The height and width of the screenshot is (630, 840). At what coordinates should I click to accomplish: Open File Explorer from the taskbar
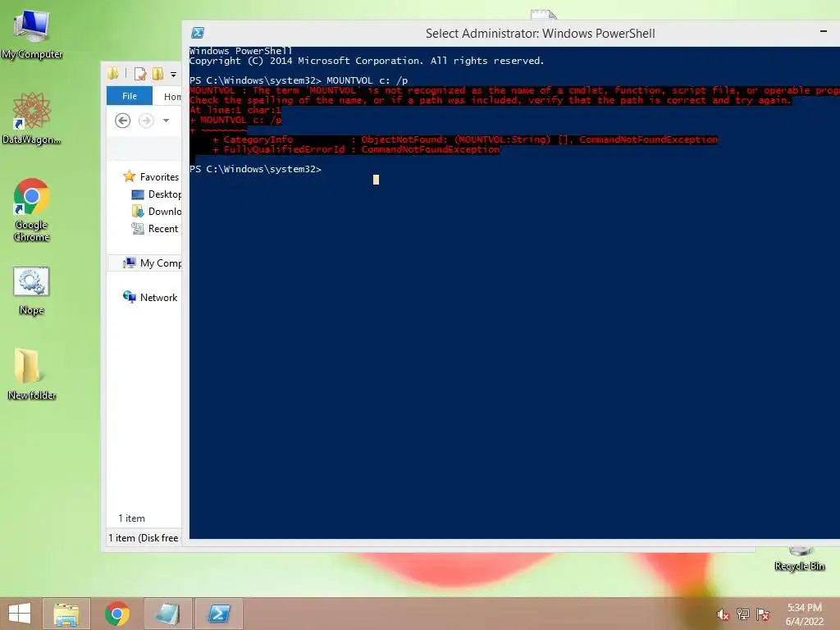click(x=66, y=614)
